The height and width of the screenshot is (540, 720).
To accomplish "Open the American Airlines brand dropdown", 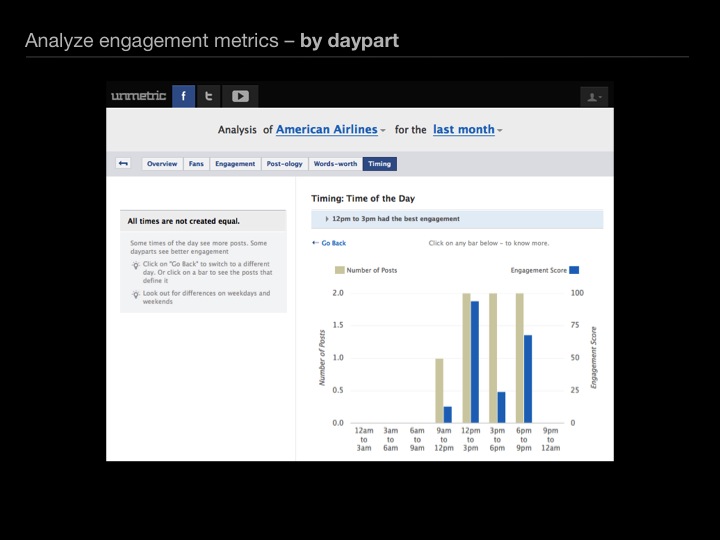I will 331,130.
